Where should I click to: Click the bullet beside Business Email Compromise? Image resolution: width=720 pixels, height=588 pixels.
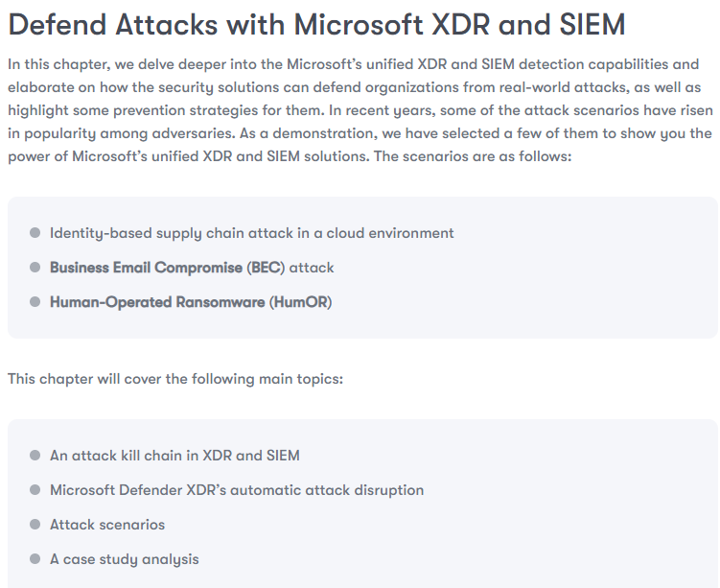tap(35, 268)
